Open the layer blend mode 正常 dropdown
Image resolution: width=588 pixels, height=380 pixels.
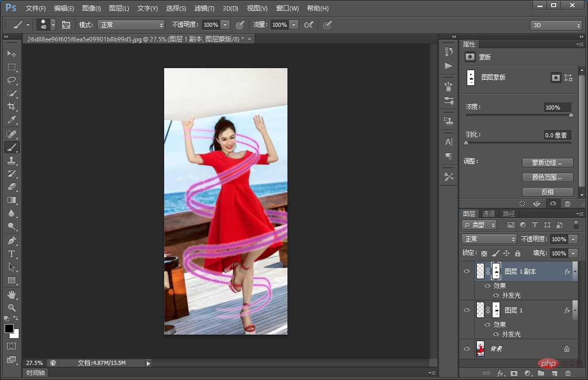click(488, 239)
